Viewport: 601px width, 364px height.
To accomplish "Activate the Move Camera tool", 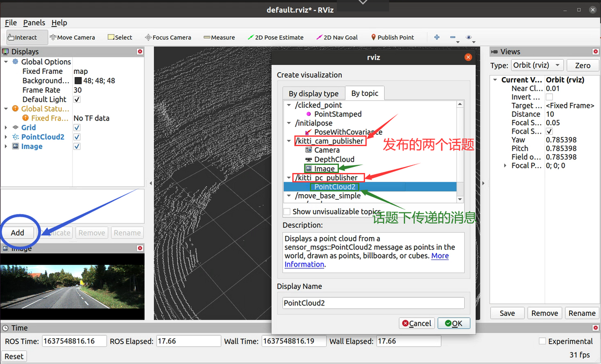I will 72,37.
